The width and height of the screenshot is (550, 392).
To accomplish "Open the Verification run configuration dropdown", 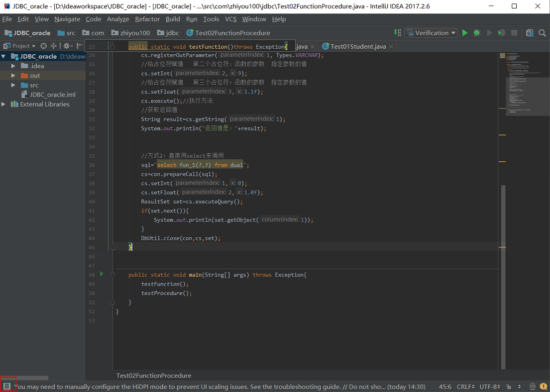I will pyautogui.click(x=431, y=33).
